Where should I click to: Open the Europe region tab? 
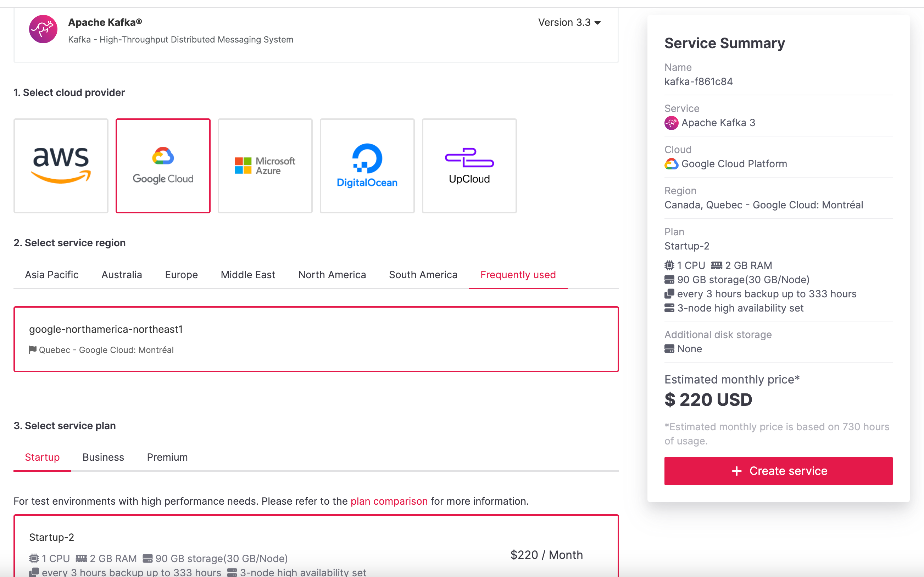(x=181, y=275)
